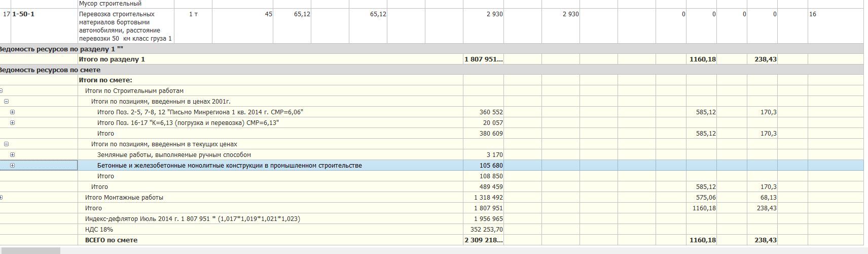Expand 'Земляные работы, выполняемые ручным способом'
The width and height of the screenshot is (868, 254).
12,155
